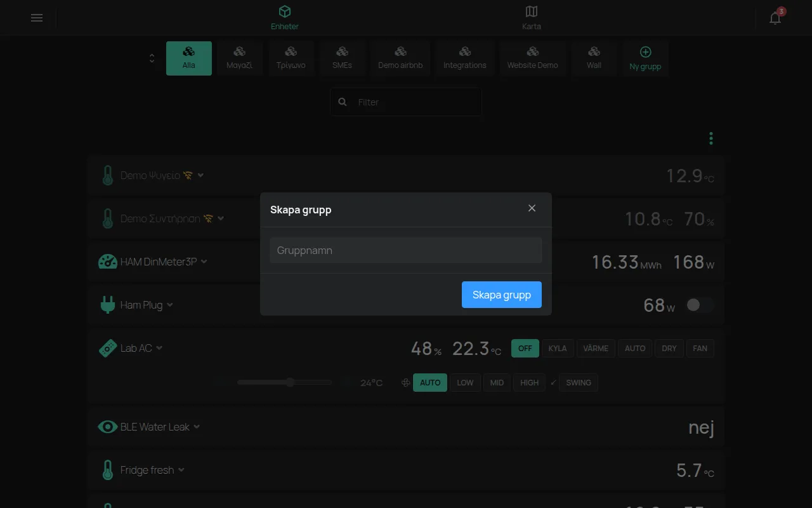Screen dimensions: 812x508
Task: Expand the BLE Water Leak chevron
Action: pyautogui.click(x=197, y=427)
